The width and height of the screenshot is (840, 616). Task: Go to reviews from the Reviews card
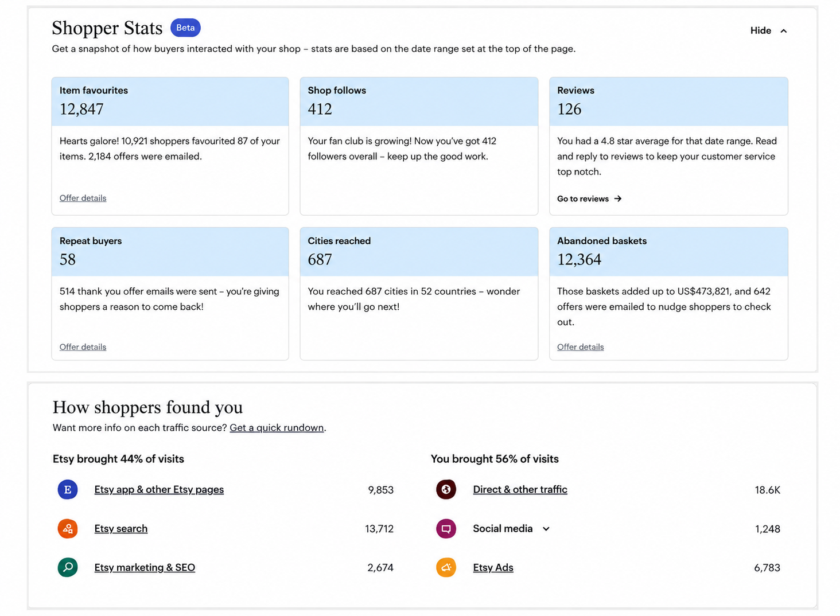pos(589,198)
